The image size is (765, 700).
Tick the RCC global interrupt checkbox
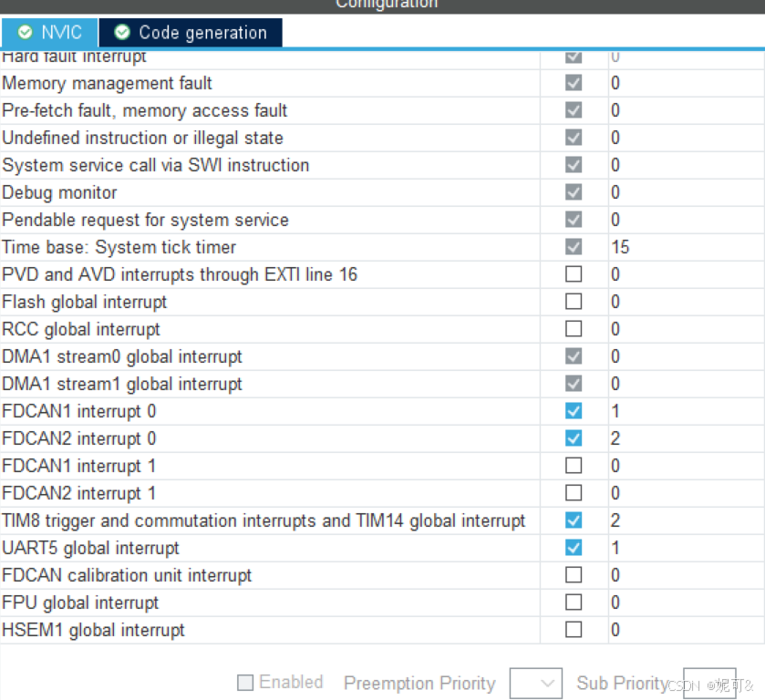click(x=574, y=329)
